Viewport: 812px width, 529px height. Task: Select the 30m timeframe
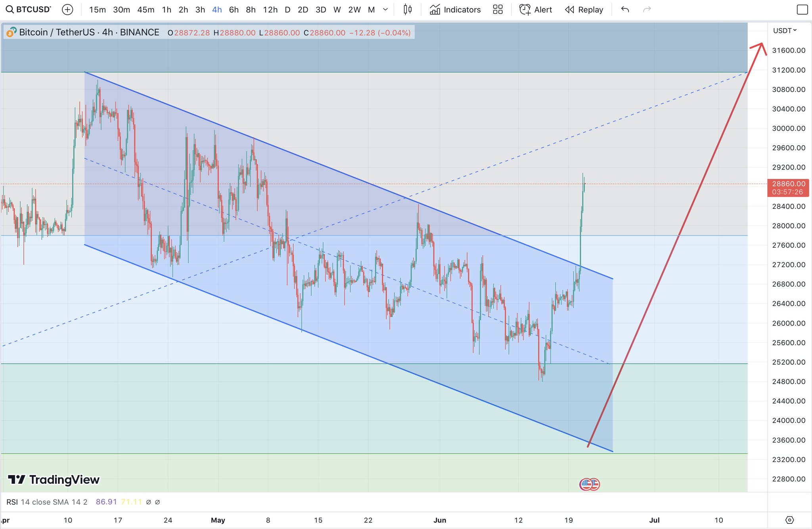click(x=121, y=10)
